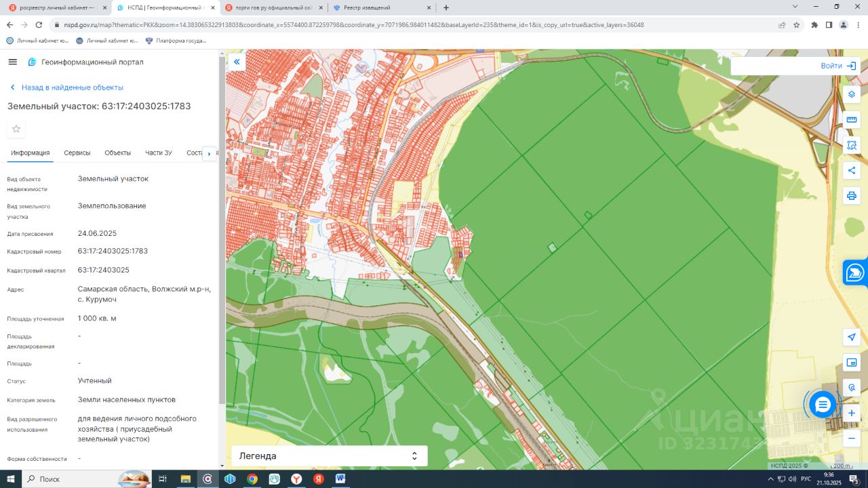This screenshot has height=488, width=868.
Task: Collapse the side panel with double chevron
Action: coord(237,62)
